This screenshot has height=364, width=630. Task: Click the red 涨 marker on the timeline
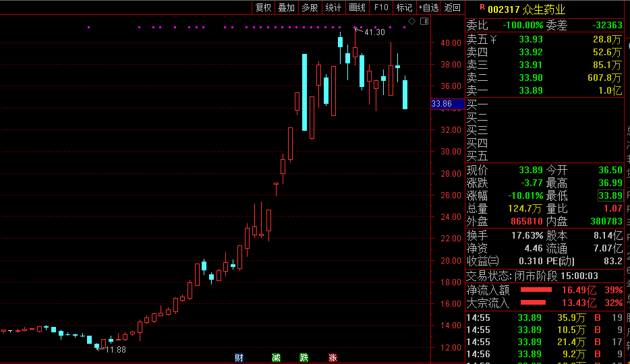tap(333, 357)
